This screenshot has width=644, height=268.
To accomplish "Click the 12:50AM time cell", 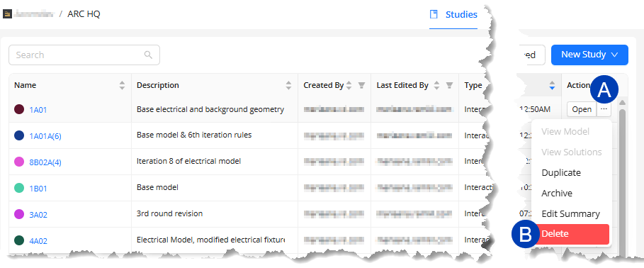I will 535,109.
